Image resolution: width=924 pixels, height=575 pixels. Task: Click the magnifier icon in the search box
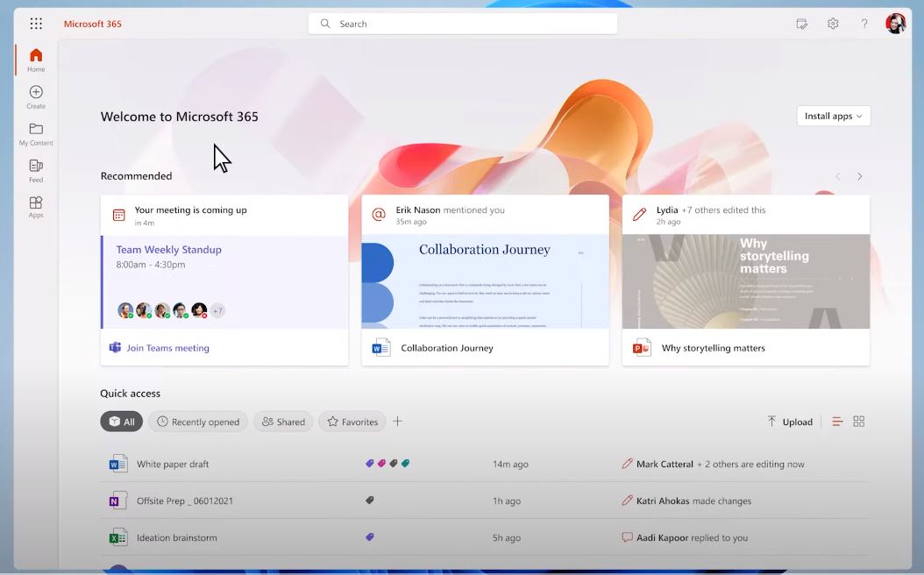point(324,24)
